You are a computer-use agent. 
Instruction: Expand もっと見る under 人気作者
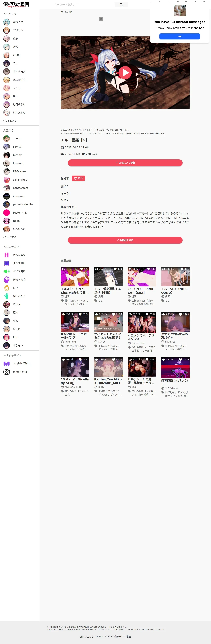point(10,237)
